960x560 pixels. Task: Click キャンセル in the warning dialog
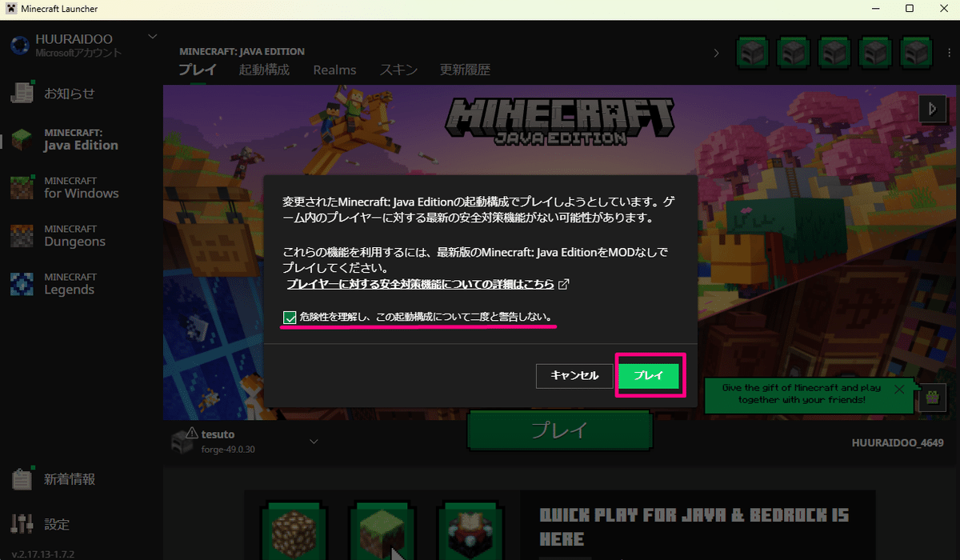(x=574, y=375)
